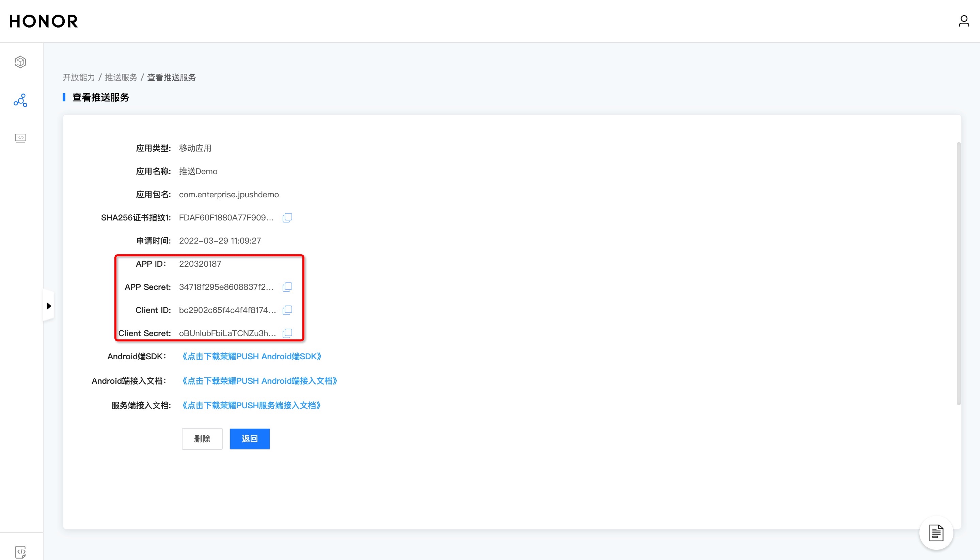
Task: Open the user account profile icon
Action: click(963, 21)
